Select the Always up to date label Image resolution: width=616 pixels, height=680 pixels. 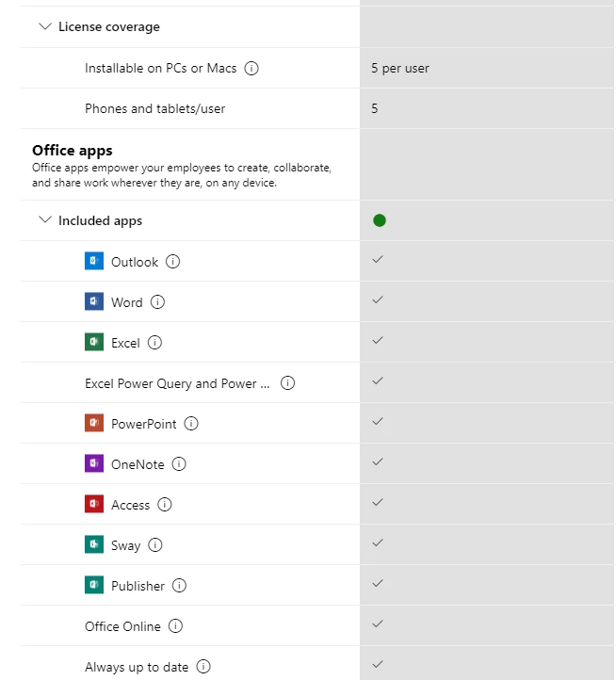pos(137,667)
